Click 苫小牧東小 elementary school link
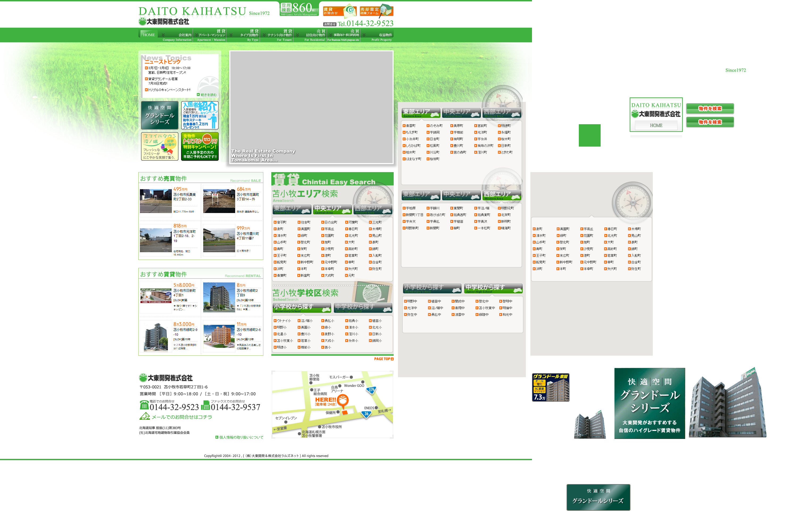 point(283,341)
